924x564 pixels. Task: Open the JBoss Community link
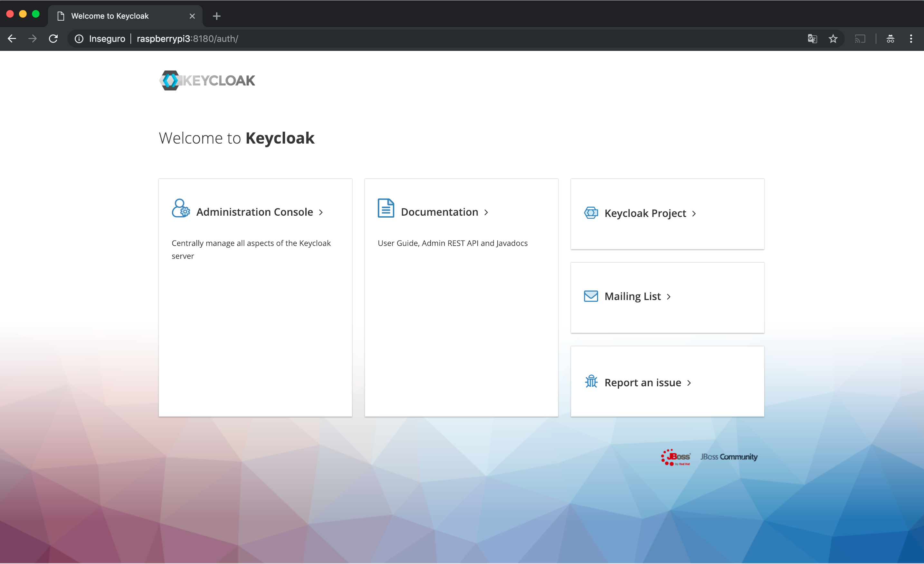point(729,457)
